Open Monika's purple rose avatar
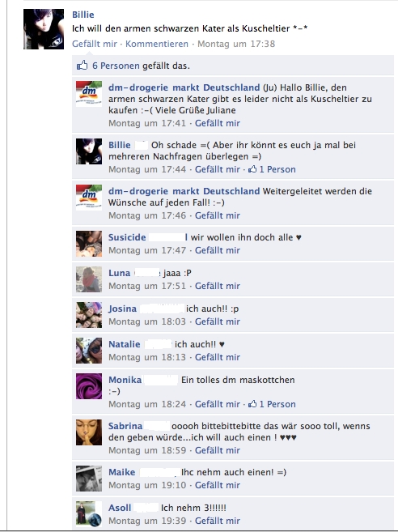Viewport: 398px width, 532px height. (x=89, y=386)
